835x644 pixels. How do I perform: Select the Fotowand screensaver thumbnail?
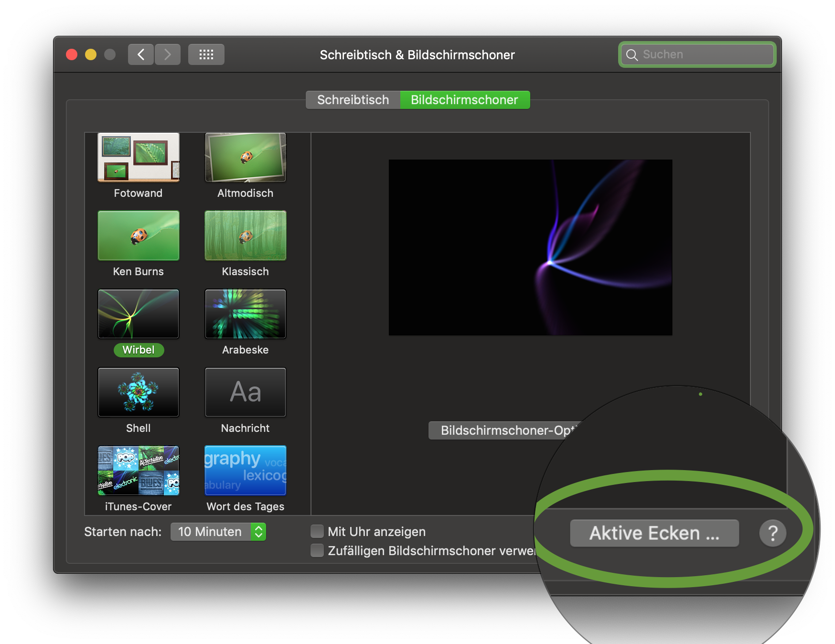point(139,158)
